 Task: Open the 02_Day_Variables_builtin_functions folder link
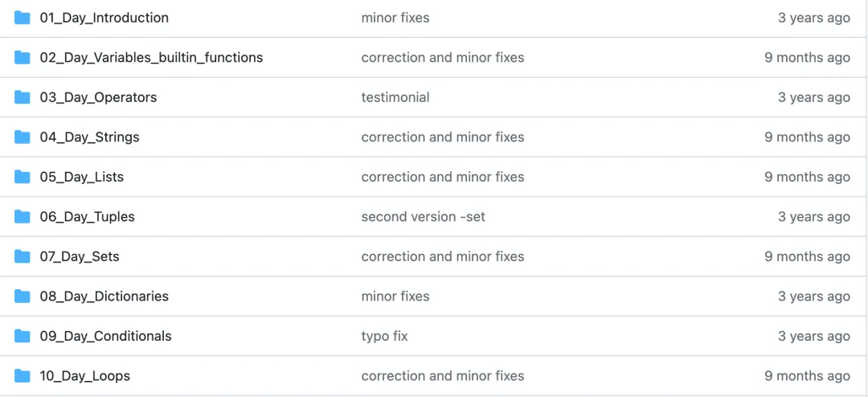pos(151,58)
